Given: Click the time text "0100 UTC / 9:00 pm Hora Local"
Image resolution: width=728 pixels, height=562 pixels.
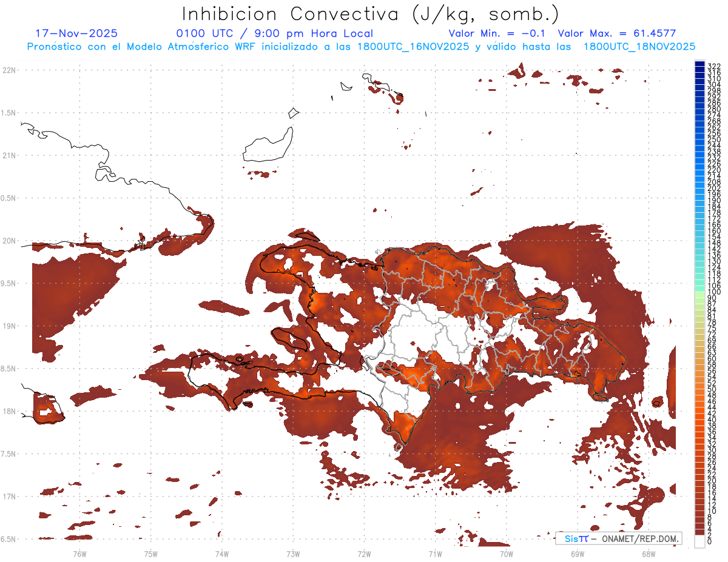Looking at the screenshot, I should click(x=274, y=33).
